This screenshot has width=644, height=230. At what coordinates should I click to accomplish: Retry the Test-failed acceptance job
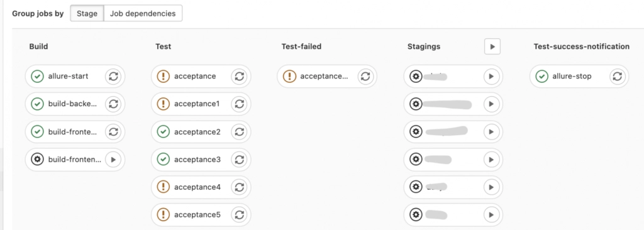pyautogui.click(x=365, y=77)
